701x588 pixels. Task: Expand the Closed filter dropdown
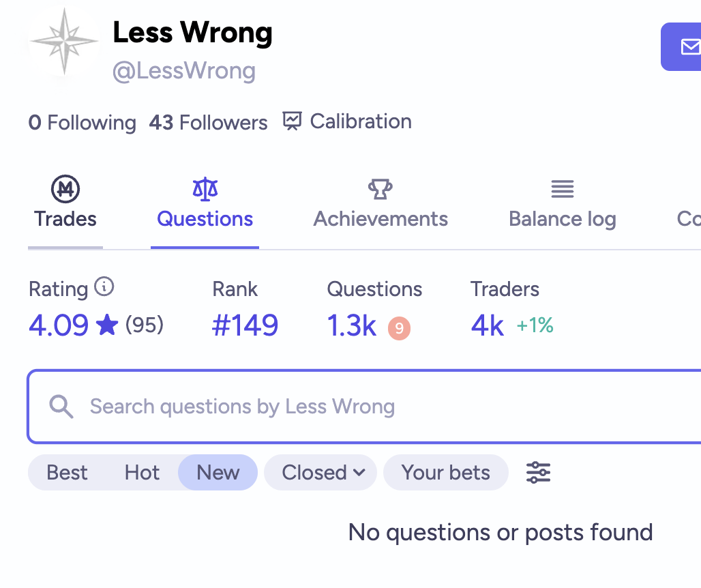pos(320,473)
